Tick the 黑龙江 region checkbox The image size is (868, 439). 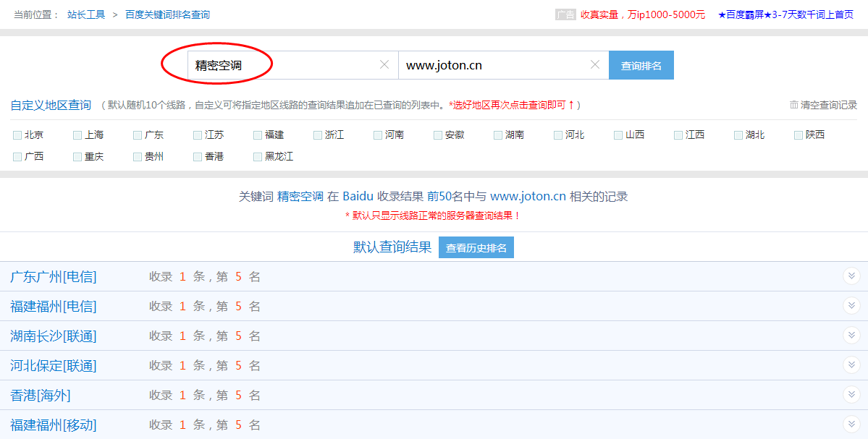pos(258,157)
